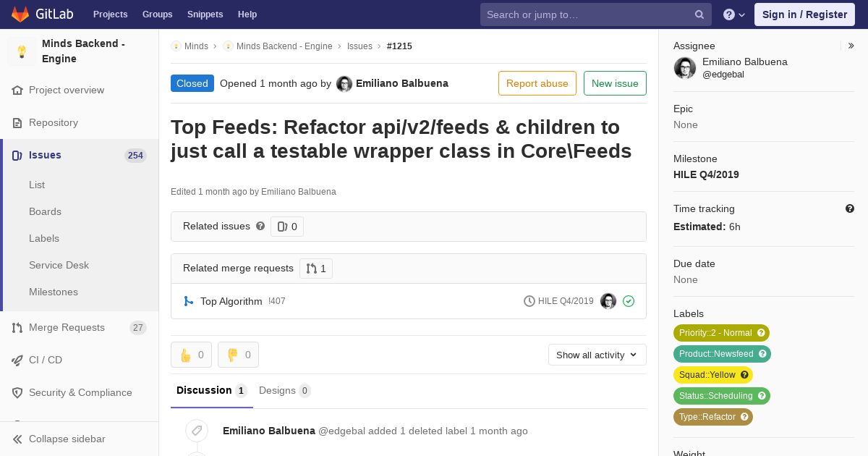Click the CI / CD rocket icon

click(x=17, y=360)
